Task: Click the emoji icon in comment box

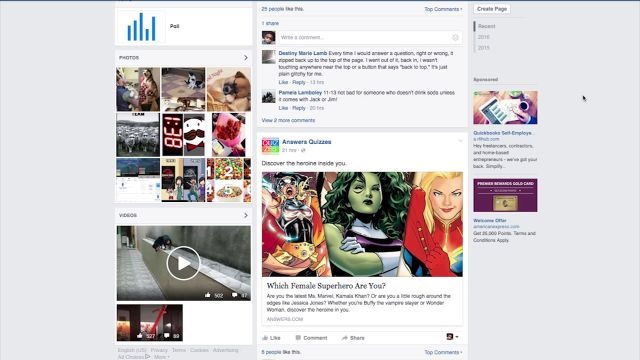Action: click(x=455, y=38)
